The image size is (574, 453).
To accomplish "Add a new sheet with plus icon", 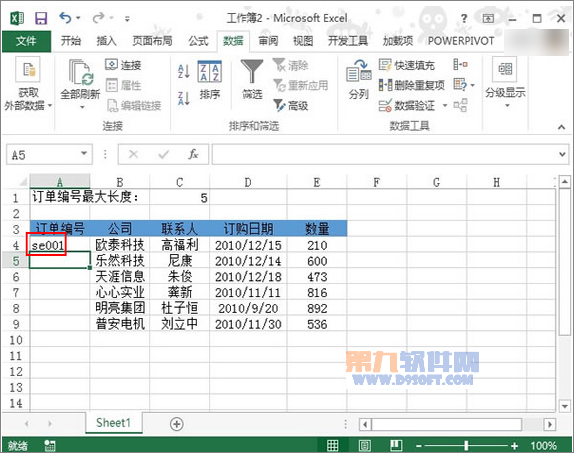I will point(177,424).
